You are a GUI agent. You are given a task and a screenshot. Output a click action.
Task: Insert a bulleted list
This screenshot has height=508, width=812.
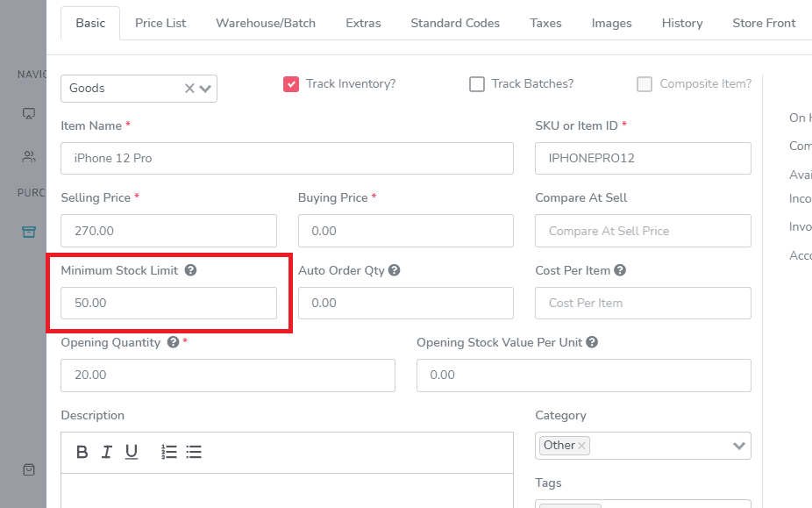[194, 452]
